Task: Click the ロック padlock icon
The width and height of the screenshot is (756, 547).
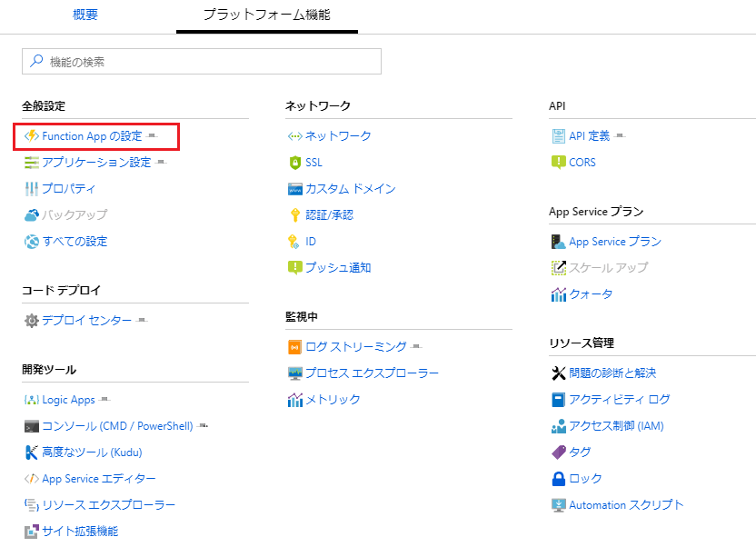Action: click(558, 479)
